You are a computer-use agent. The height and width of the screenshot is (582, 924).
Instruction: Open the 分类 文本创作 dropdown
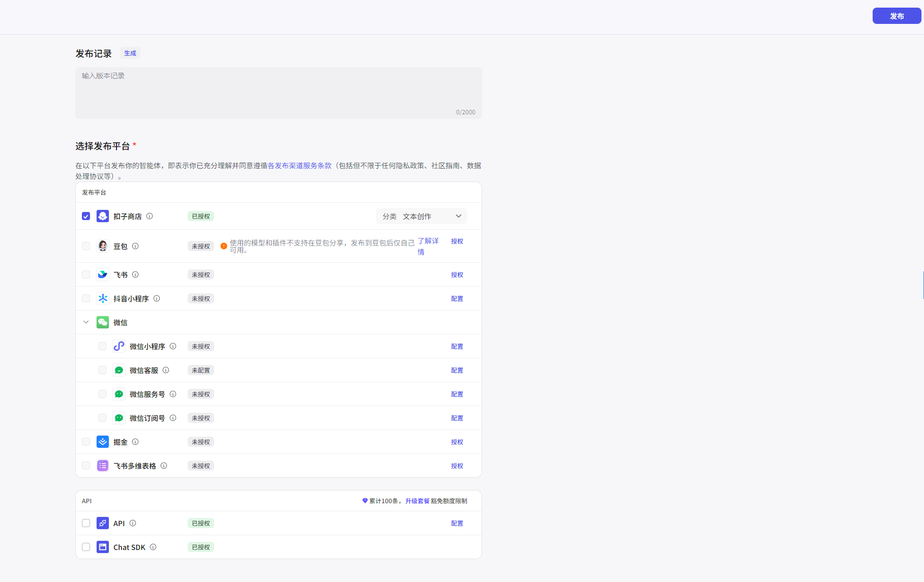pos(422,216)
